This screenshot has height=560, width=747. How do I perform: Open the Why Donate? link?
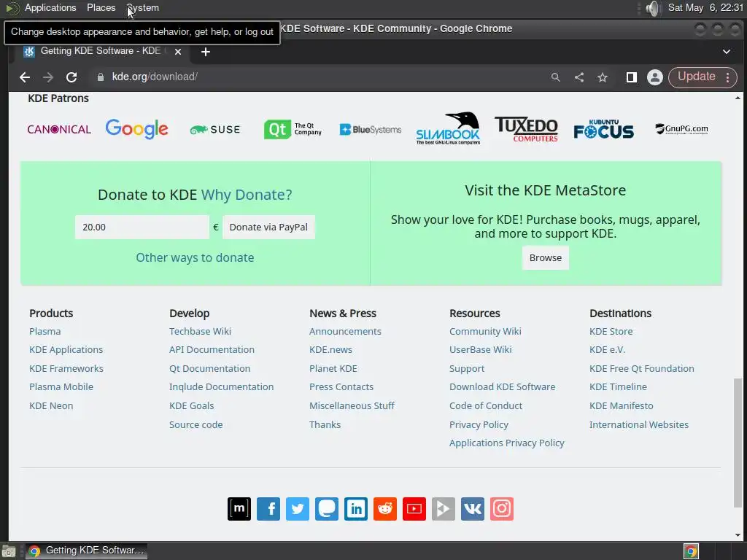[247, 194]
